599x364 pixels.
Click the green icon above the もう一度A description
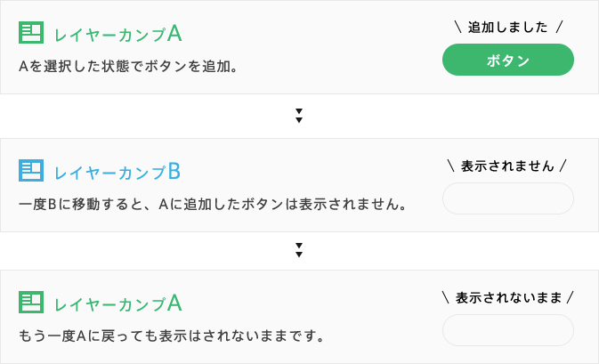(30, 302)
